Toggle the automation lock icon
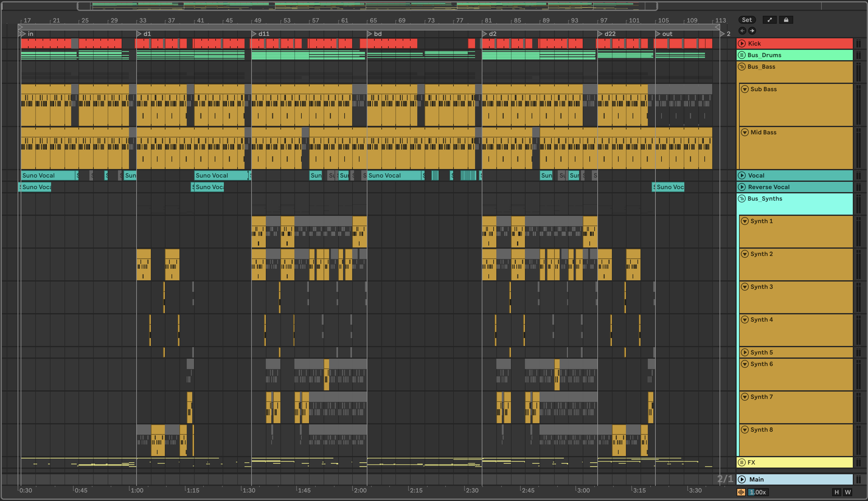This screenshot has height=501, width=868. point(786,20)
